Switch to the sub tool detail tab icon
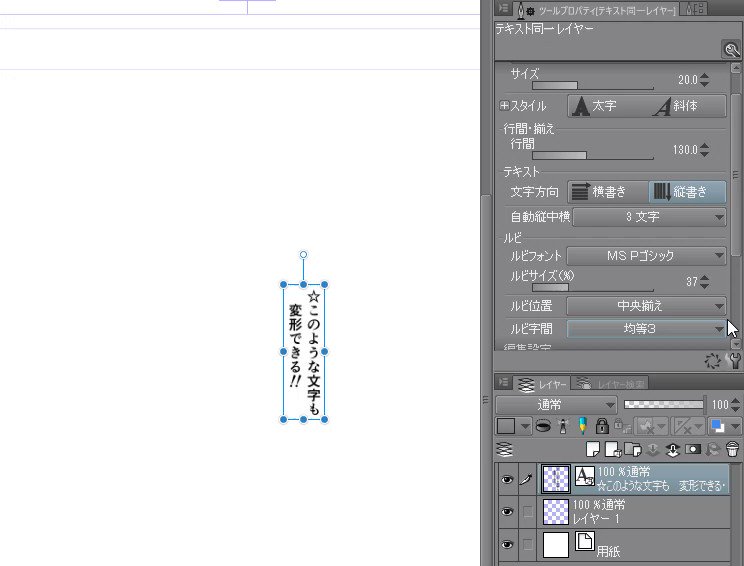The image size is (744, 566). (x=694, y=9)
